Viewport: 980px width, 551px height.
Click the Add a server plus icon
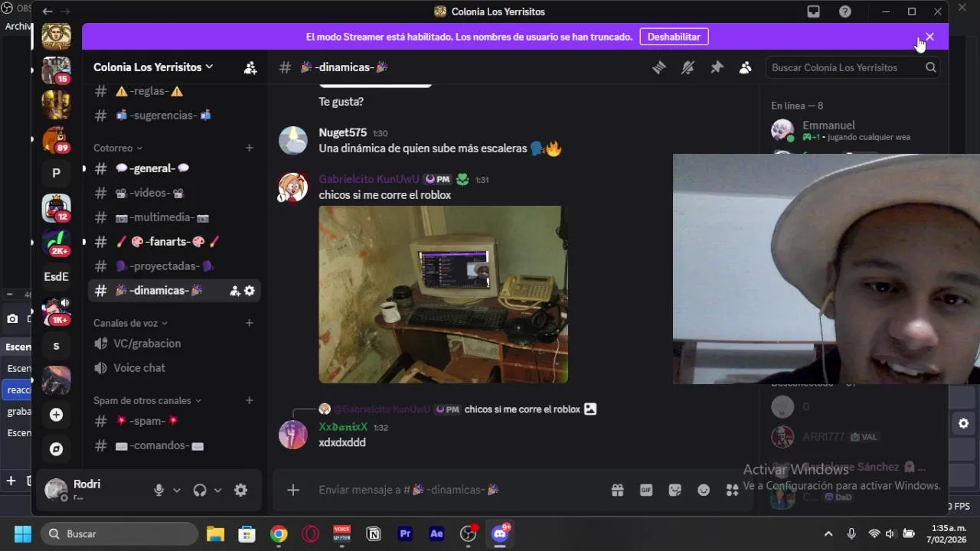click(56, 415)
